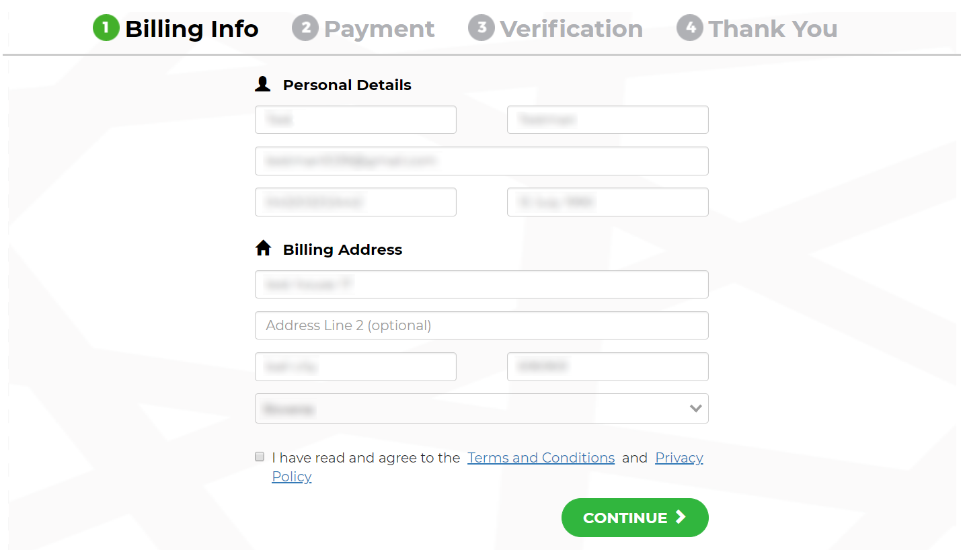Open the Terms and Conditions link
Image resolution: width=963 pixels, height=560 pixels.
tap(541, 458)
